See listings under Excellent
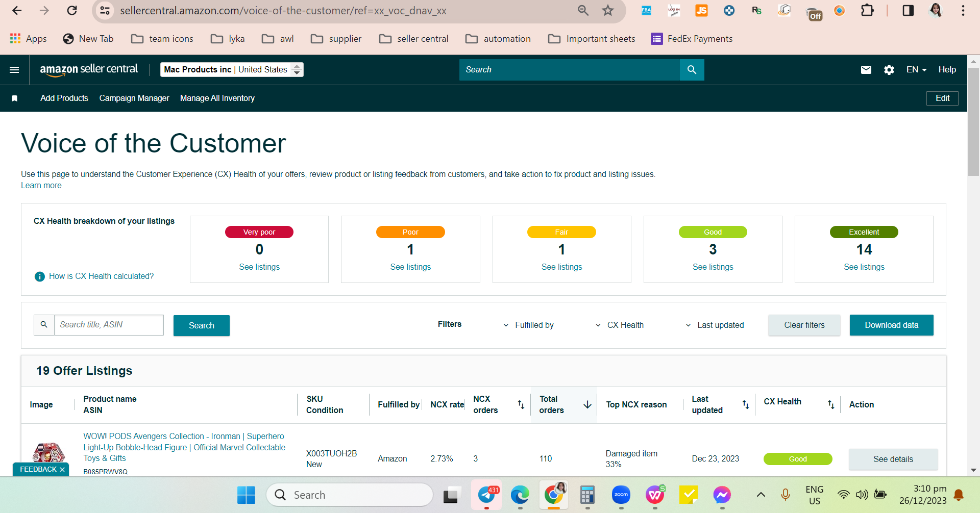 point(864,267)
